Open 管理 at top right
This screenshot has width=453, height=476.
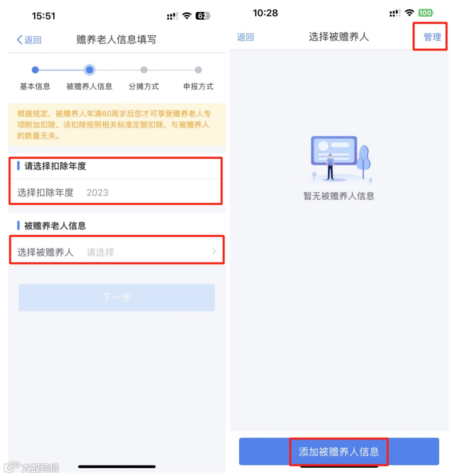[x=432, y=37]
